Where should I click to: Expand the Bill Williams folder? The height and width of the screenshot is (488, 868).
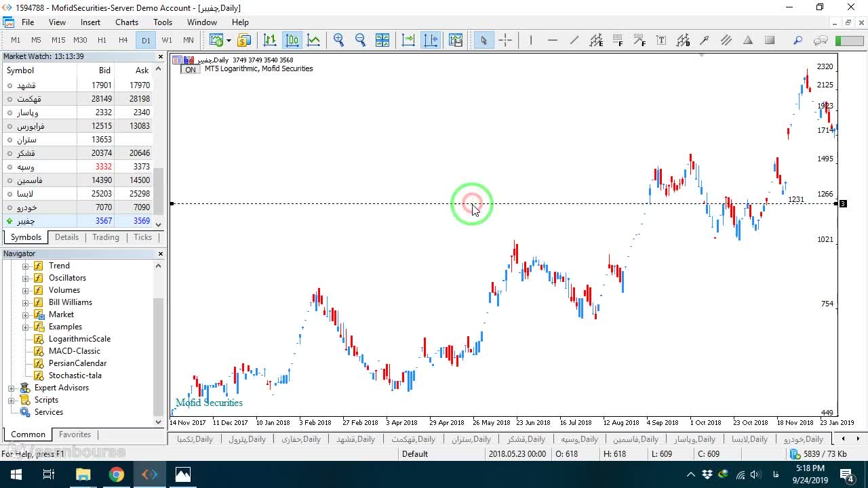(x=26, y=302)
